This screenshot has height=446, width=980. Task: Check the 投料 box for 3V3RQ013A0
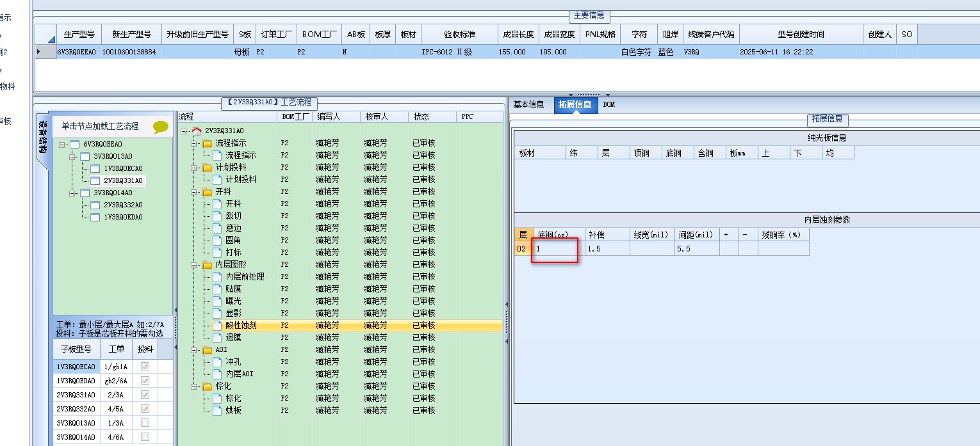click(x=145, y=423)
